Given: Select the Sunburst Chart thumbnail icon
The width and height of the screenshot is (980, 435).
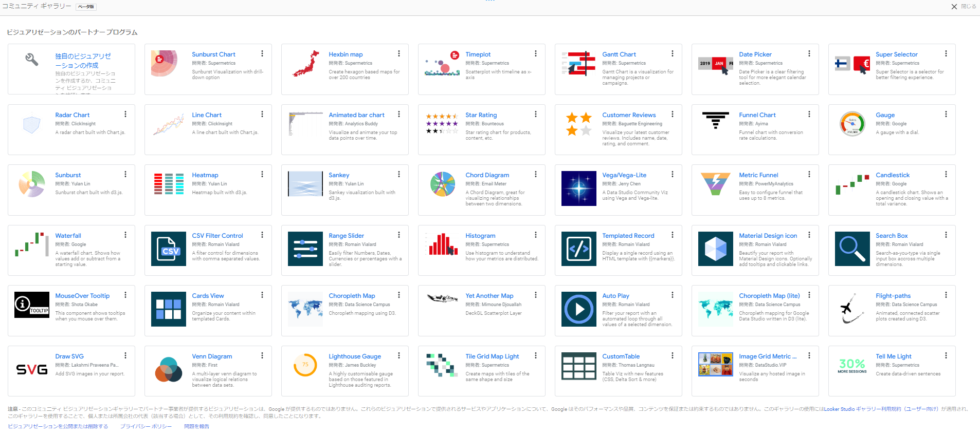Looking at the screenshot, I should pos(165,64).
